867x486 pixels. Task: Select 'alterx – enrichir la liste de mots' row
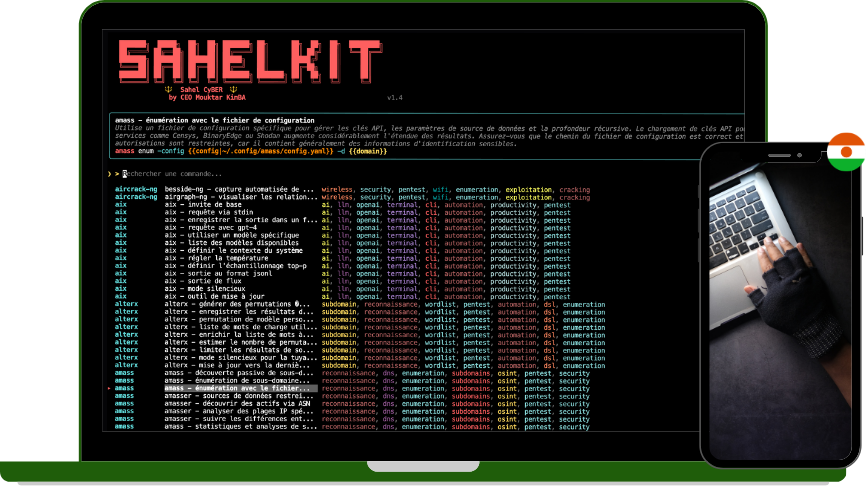(360, 335)
